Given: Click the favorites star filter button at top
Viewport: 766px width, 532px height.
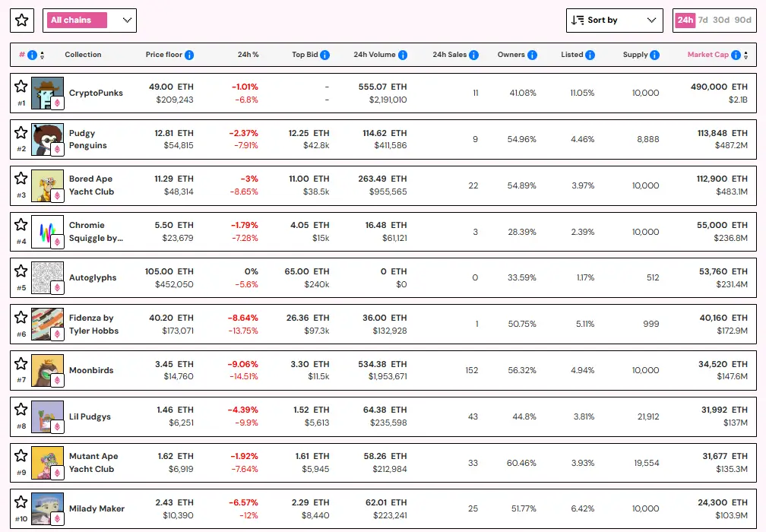Looking at the screenshot, I should coord(21,21).
